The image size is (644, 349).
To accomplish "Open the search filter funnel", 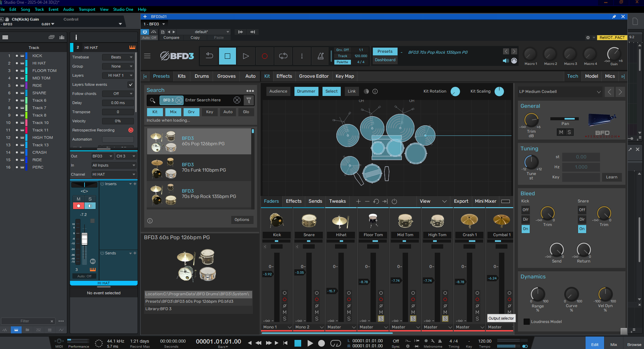I will tap(249, 100).
